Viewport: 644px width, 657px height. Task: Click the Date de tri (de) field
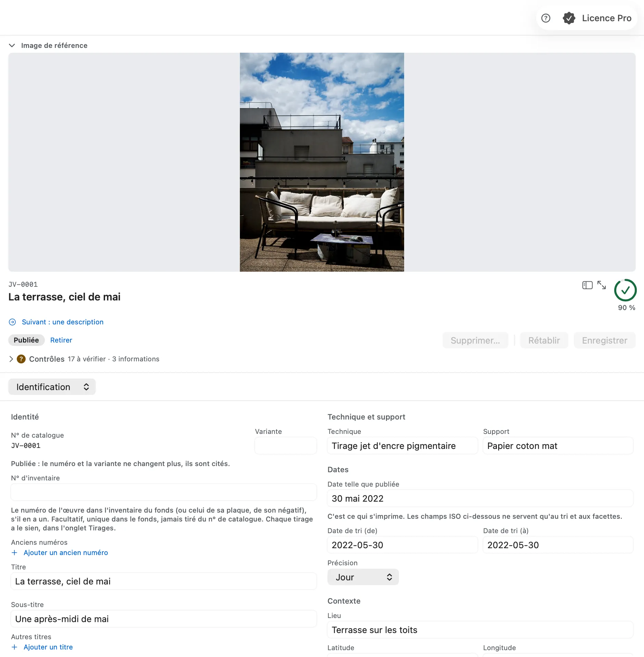pyautogui.click(x=402, y=545)
